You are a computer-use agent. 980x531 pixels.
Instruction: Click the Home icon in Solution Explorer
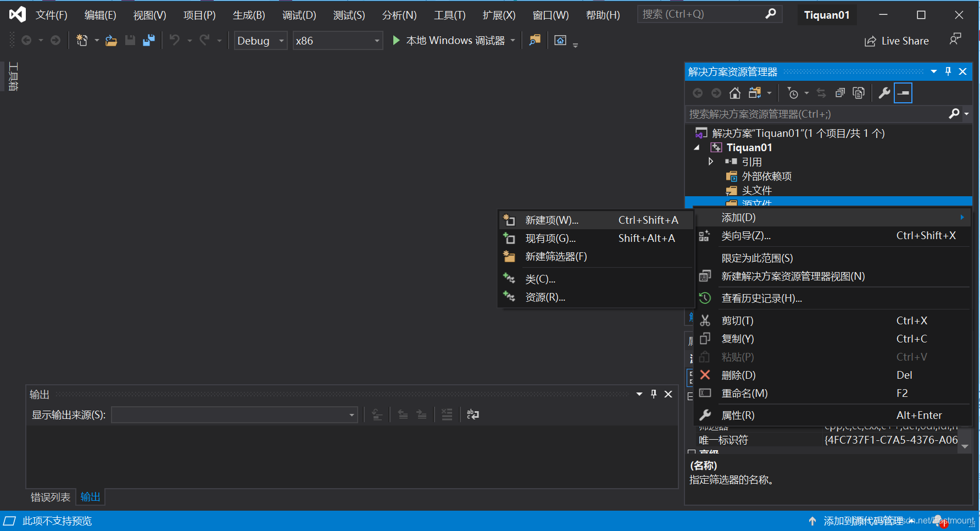735,92
